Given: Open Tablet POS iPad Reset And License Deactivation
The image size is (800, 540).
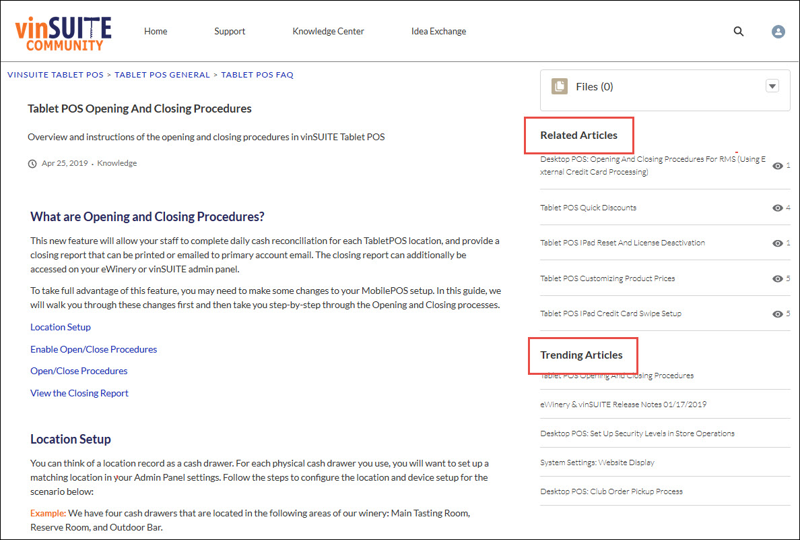Looking at the screenshot, I should pos(622,243).
